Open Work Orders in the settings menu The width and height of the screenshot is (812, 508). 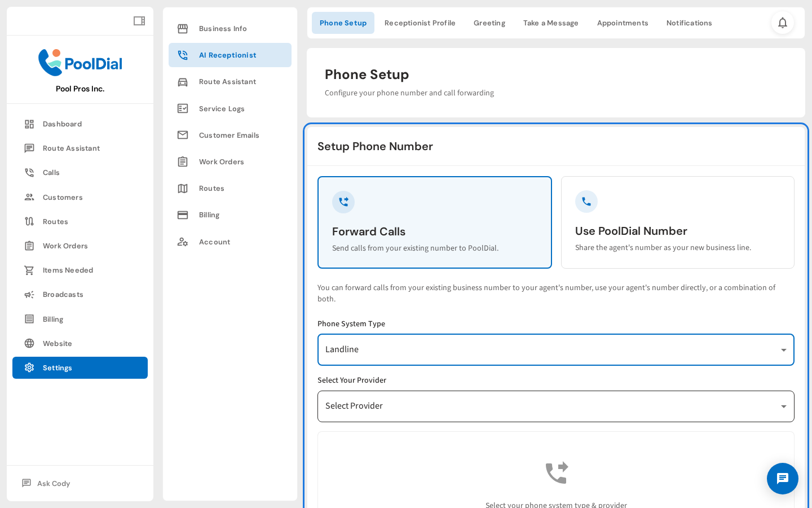tap(221, 161)
